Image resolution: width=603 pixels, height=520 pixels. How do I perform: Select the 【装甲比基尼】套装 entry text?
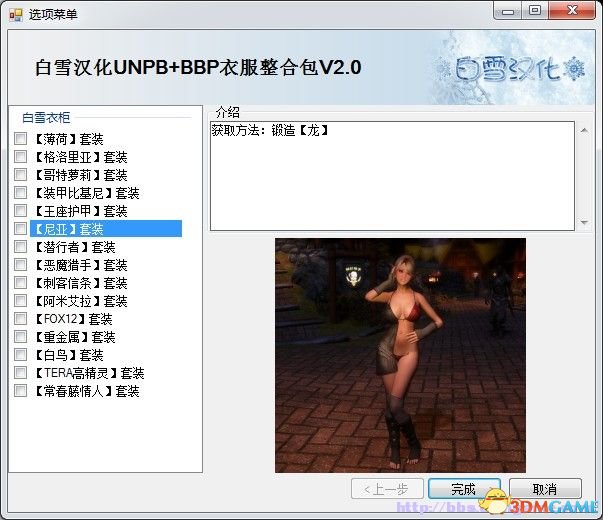click(x=87, y=193)
